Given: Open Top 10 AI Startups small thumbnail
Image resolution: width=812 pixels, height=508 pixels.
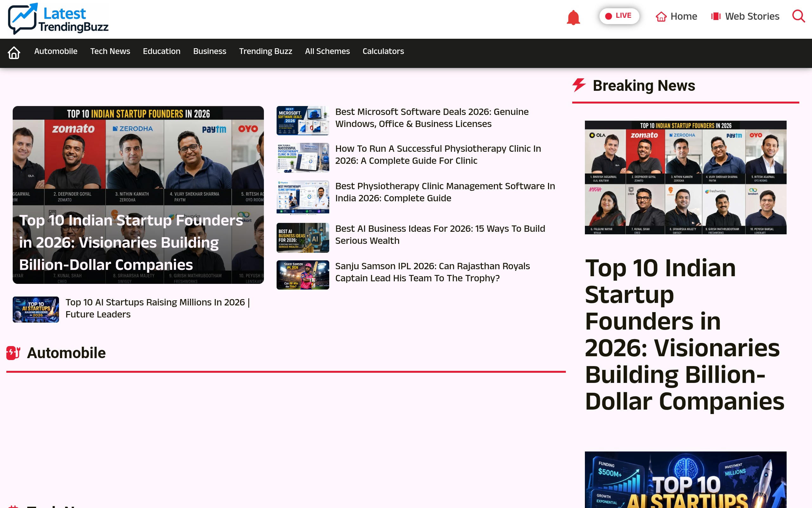Looking at the screenshot, I should point(36,310).
